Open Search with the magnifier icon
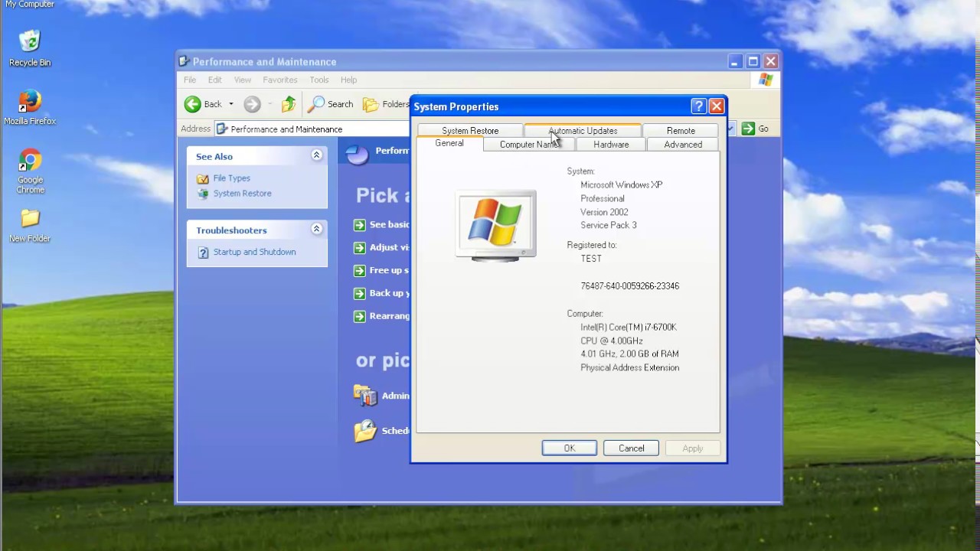Image resolution: width=980 pixels, height=551 pixels. click(315, 104)
